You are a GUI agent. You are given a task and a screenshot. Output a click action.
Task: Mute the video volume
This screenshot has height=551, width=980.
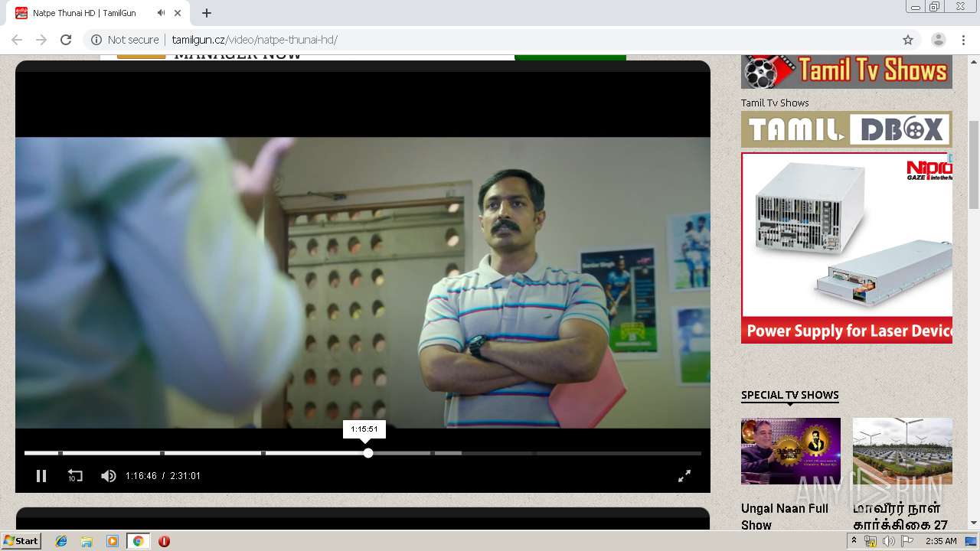[108, 476]
